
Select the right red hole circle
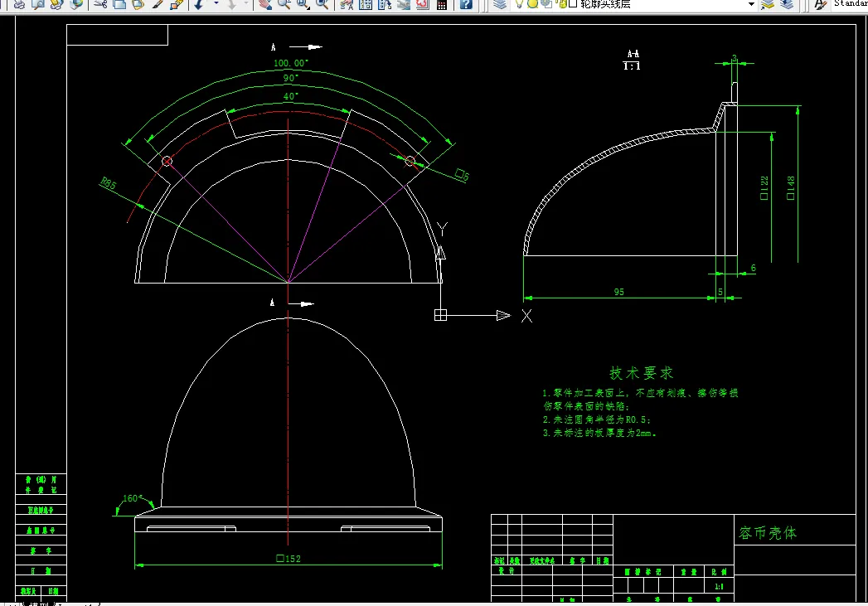(410, 161)
